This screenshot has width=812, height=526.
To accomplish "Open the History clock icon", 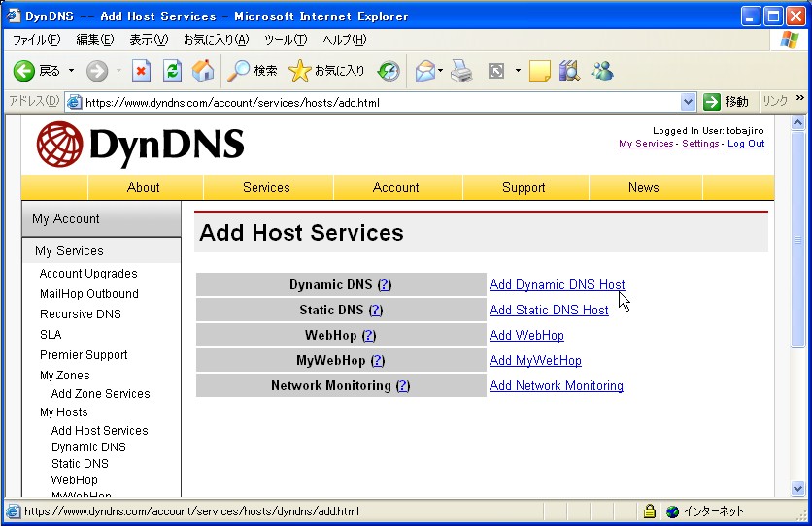I will pyautogui.click(x=389, y=71).
